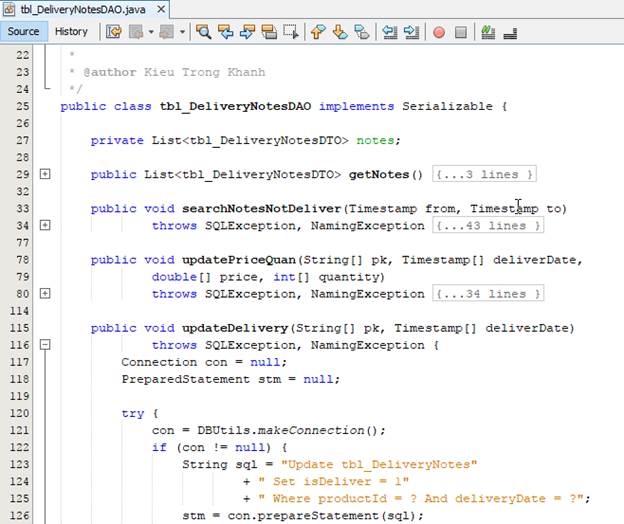Start macro recording with red circle
624x524 pixels.
pos(439,32)
